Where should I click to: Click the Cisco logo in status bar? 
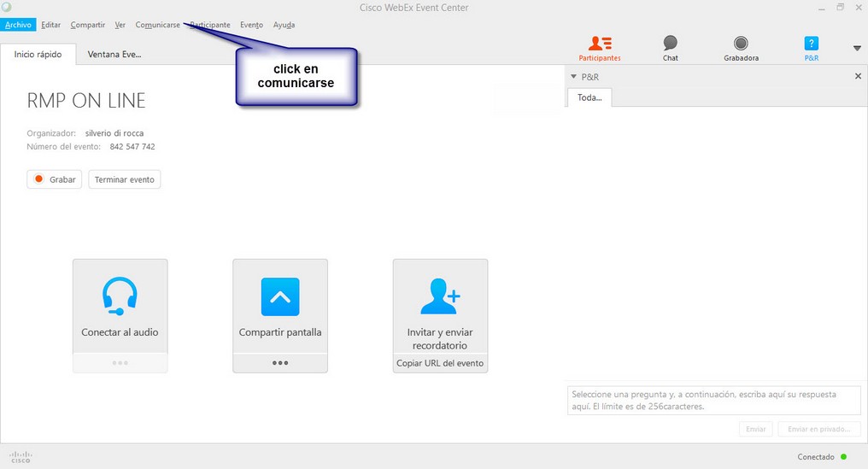tap(21, 457)
